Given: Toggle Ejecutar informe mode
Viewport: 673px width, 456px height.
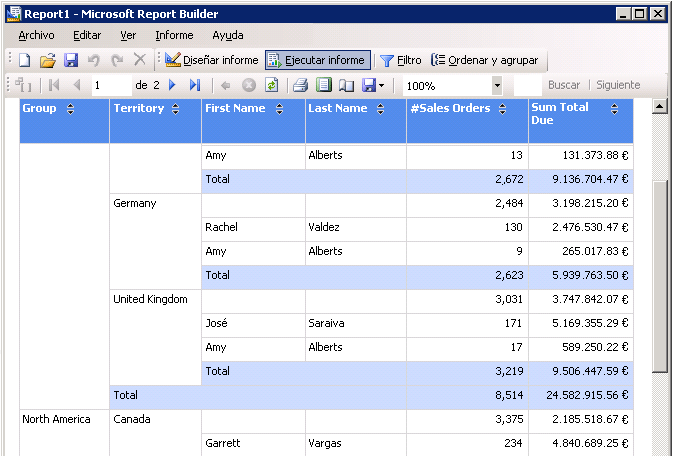Looking at the screenshot, I should (318, 61).
